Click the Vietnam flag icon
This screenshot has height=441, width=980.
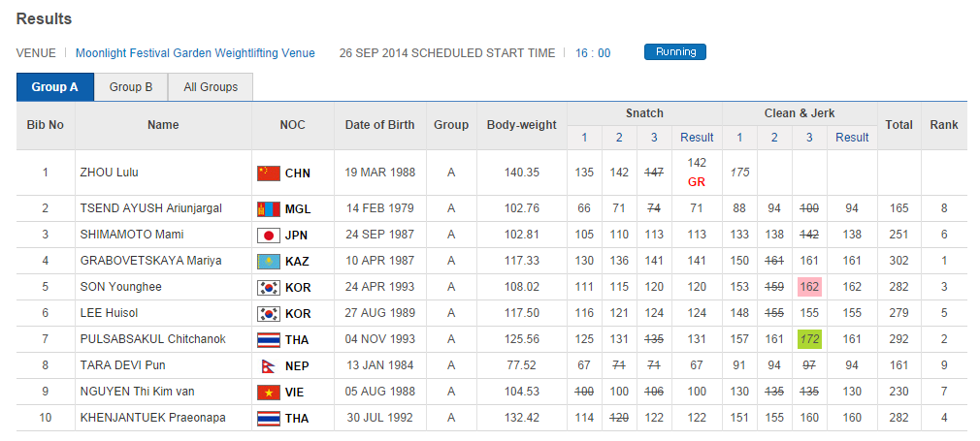point(268,392)
